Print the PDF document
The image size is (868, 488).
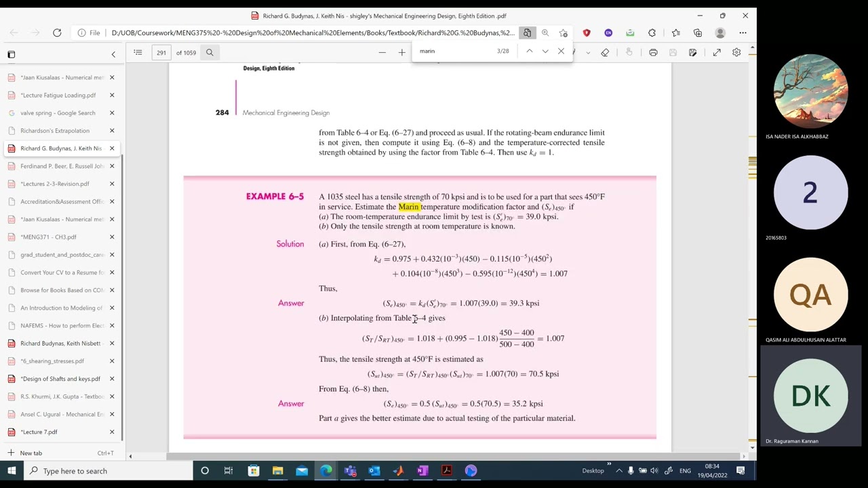pos(653,52)
